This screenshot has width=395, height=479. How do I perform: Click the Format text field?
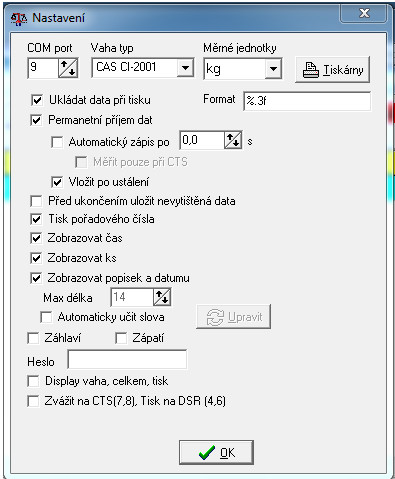[x=307, y=101]
